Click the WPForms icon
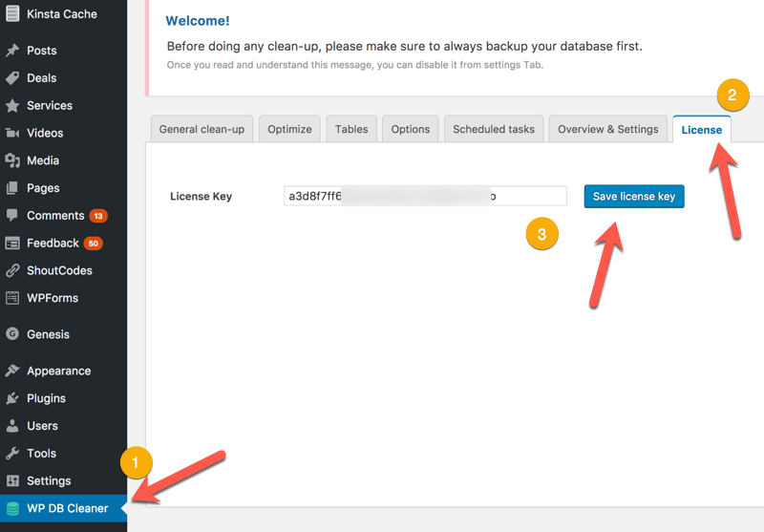 (x=12, y=298)
